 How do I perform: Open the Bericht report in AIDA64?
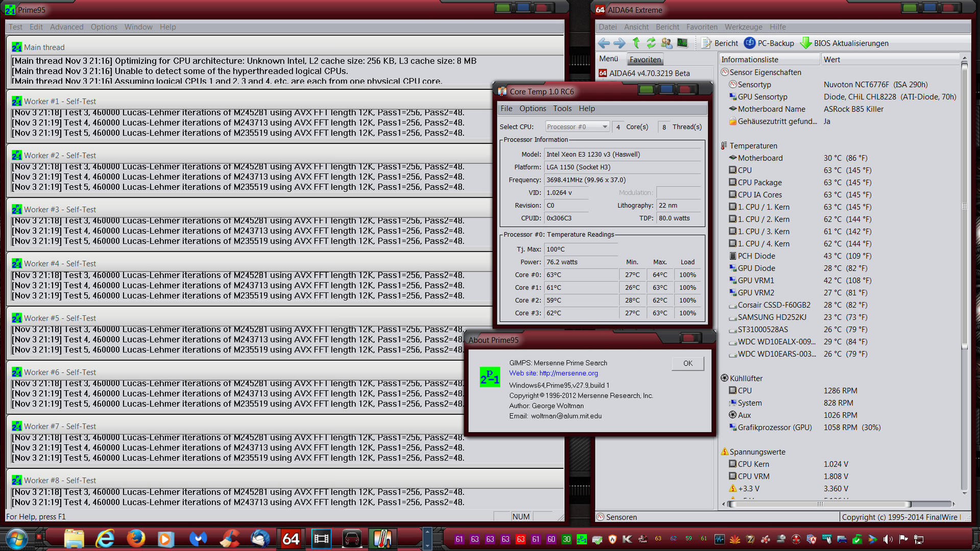(x=720, y=43)
